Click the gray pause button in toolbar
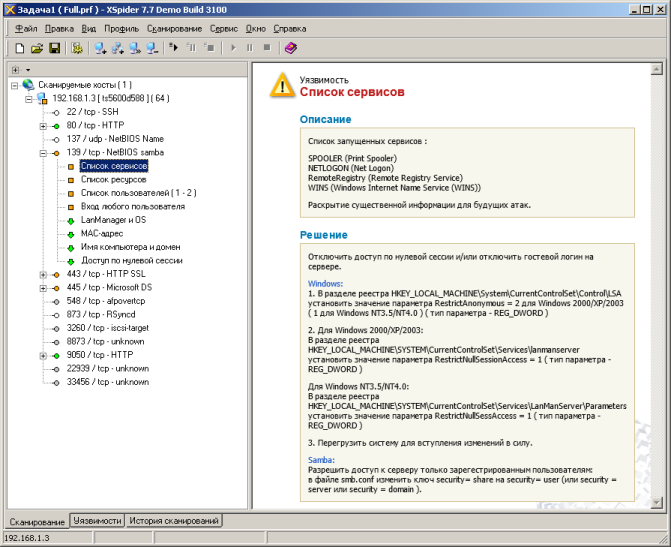 pos(250,48)
